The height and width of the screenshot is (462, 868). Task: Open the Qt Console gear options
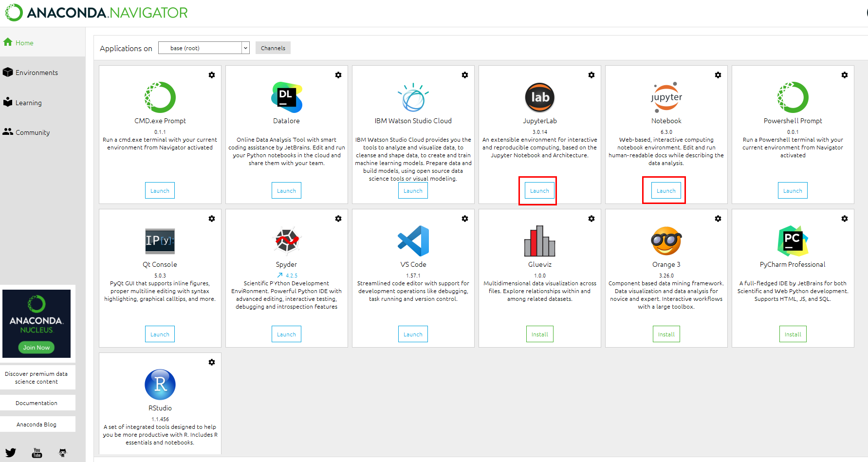[x=212, y=219]
